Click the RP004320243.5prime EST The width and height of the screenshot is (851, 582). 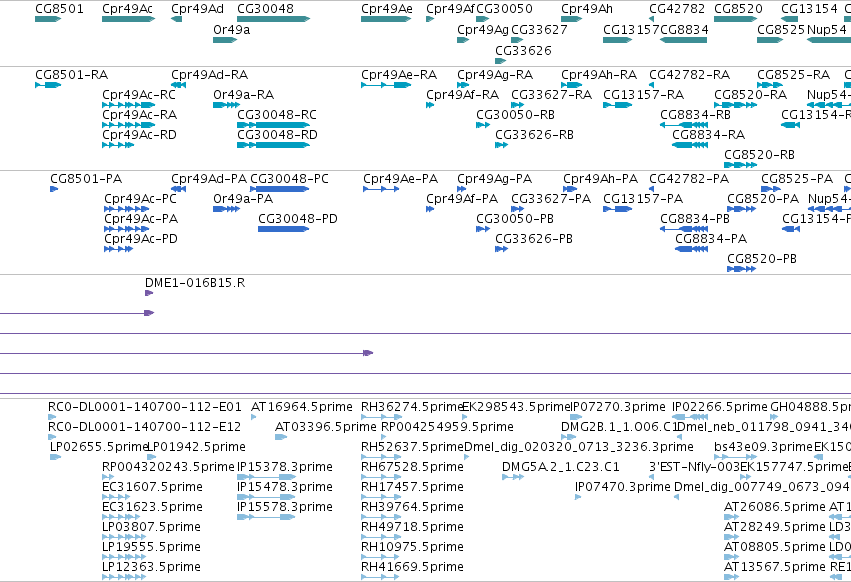108,477
